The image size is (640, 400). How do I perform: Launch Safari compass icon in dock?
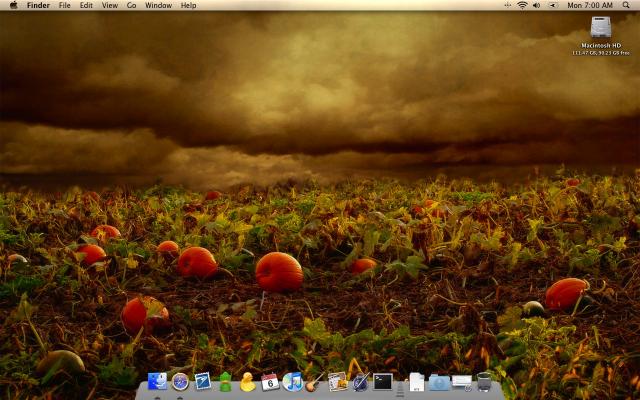click(180, 381)
